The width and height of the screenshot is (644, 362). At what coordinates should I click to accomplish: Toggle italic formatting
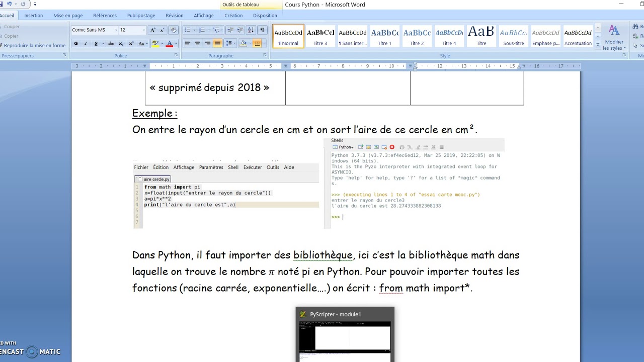[86, 44]
